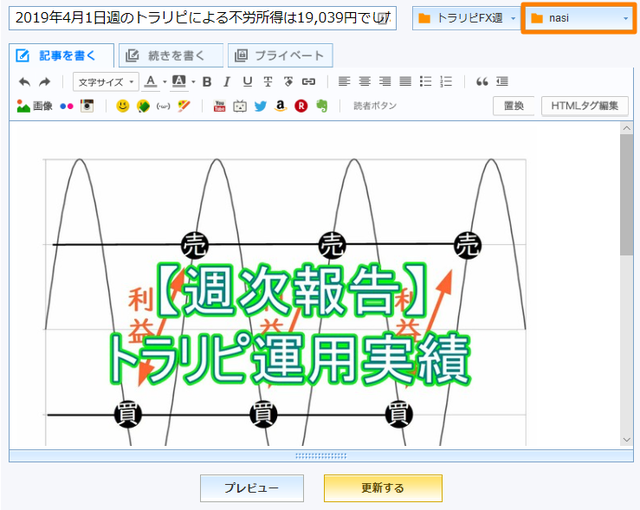
Task: Insert a blockquote
Action: click(482, 82)
